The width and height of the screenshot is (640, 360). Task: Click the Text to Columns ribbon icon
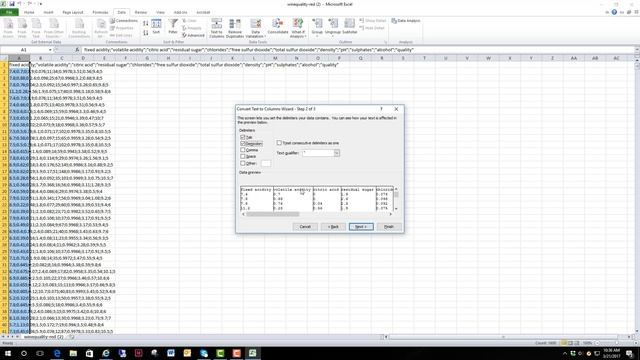click(x=216, y=28)
